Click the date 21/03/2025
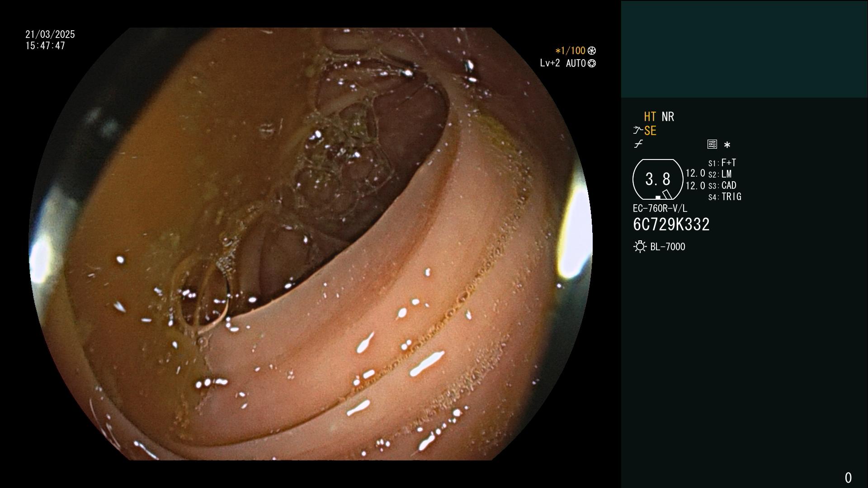Image resolution: width=868 pixels, height=488 pixels. pos(50,34)
